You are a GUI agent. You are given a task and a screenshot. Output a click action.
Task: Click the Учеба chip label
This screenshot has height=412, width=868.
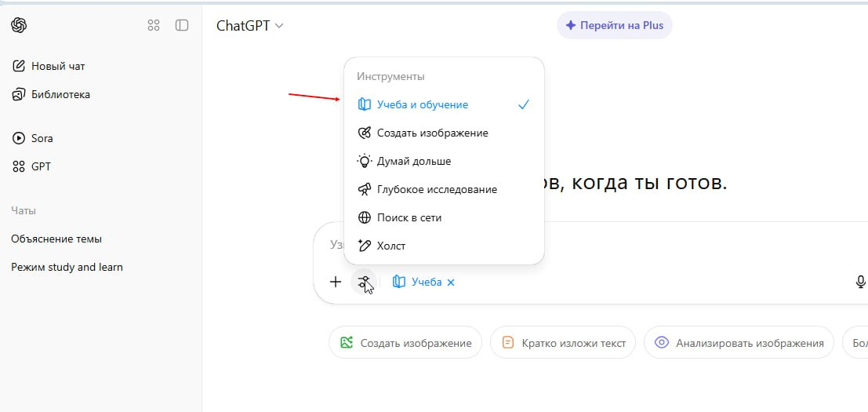tap(427, 282)
